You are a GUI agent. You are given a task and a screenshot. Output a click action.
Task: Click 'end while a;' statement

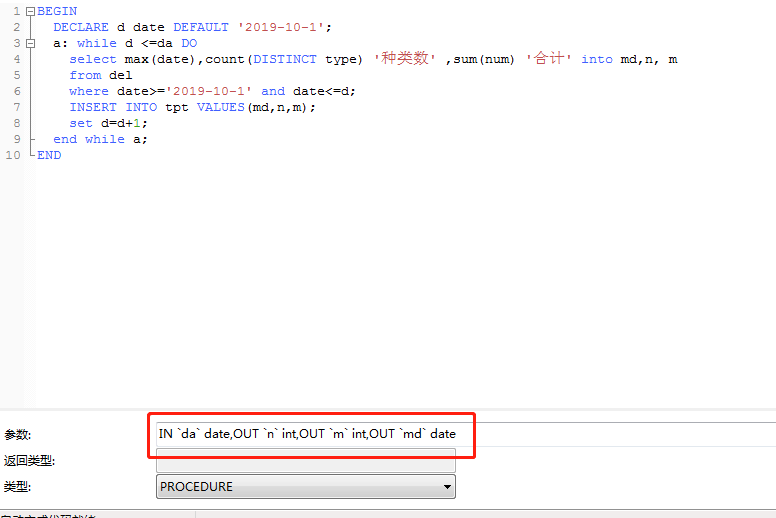(x=100, y=140)
